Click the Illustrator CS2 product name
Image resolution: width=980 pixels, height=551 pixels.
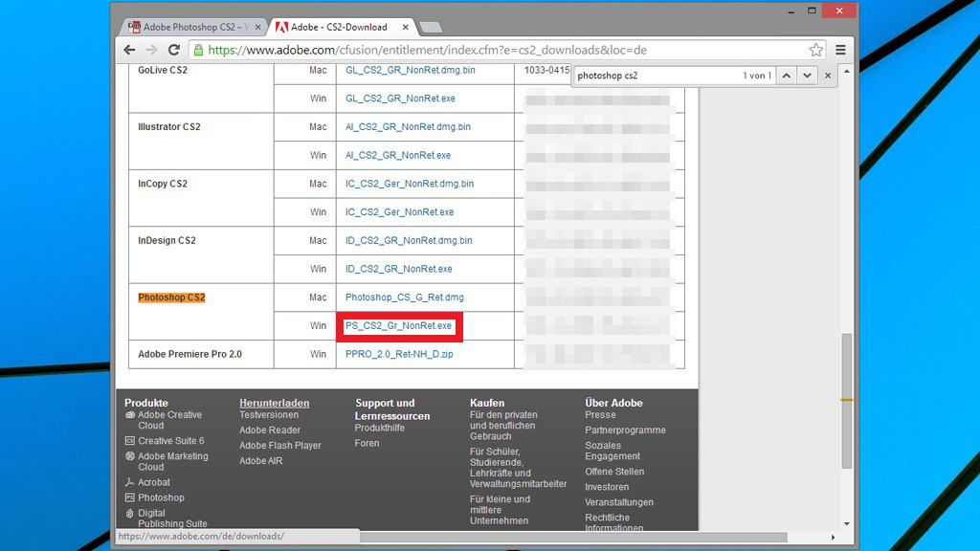168,127
